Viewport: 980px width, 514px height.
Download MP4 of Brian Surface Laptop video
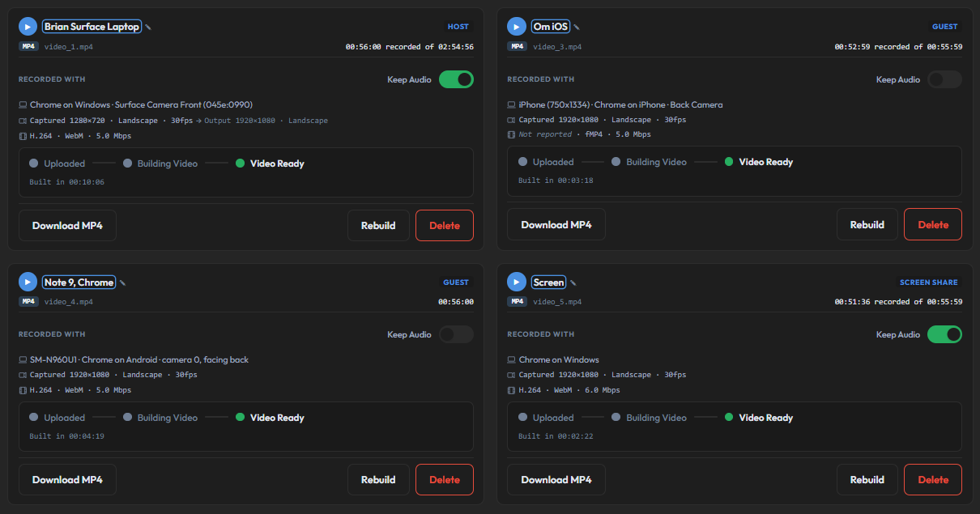tap(67, 225)
